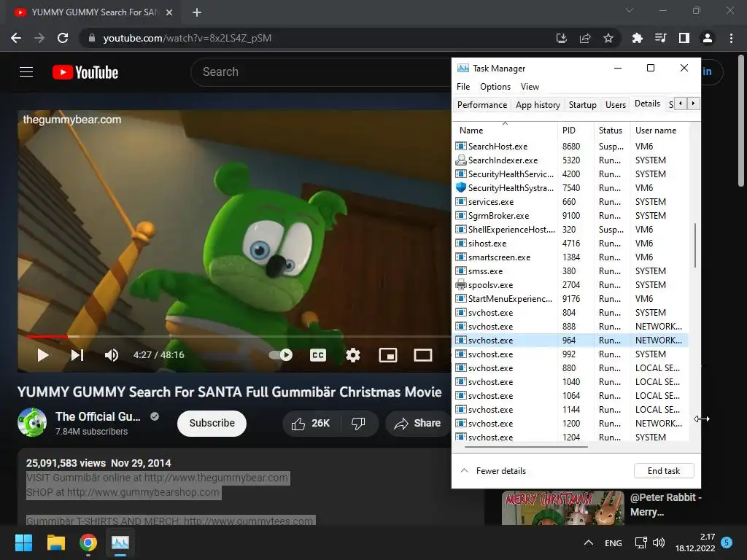Toggle the autoplay switch
This screenshot has width=747, height=560.
[x=281, y=355]
